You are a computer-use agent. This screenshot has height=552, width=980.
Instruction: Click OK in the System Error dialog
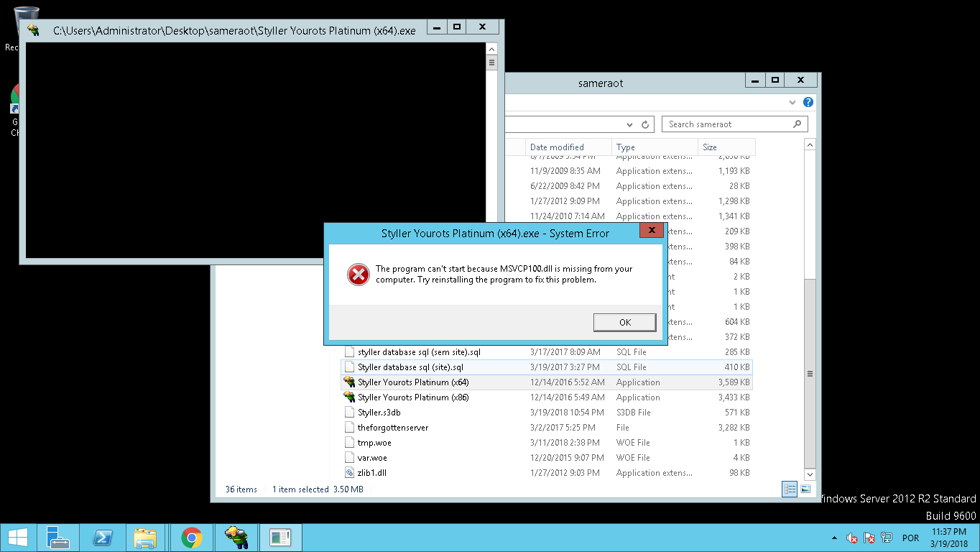pos(624,322)
